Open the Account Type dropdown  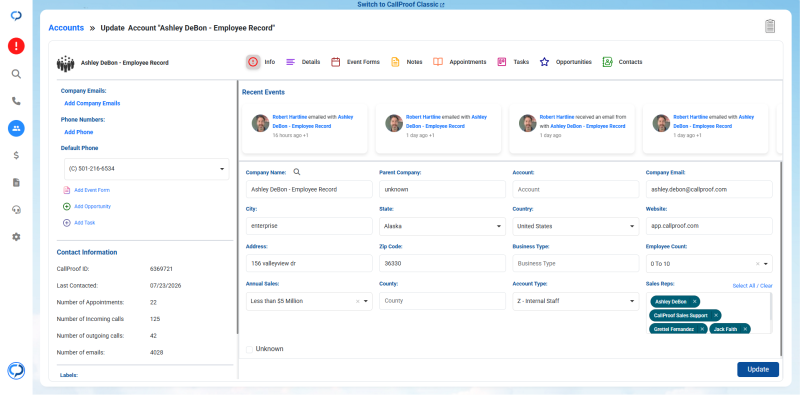(576, 301)
